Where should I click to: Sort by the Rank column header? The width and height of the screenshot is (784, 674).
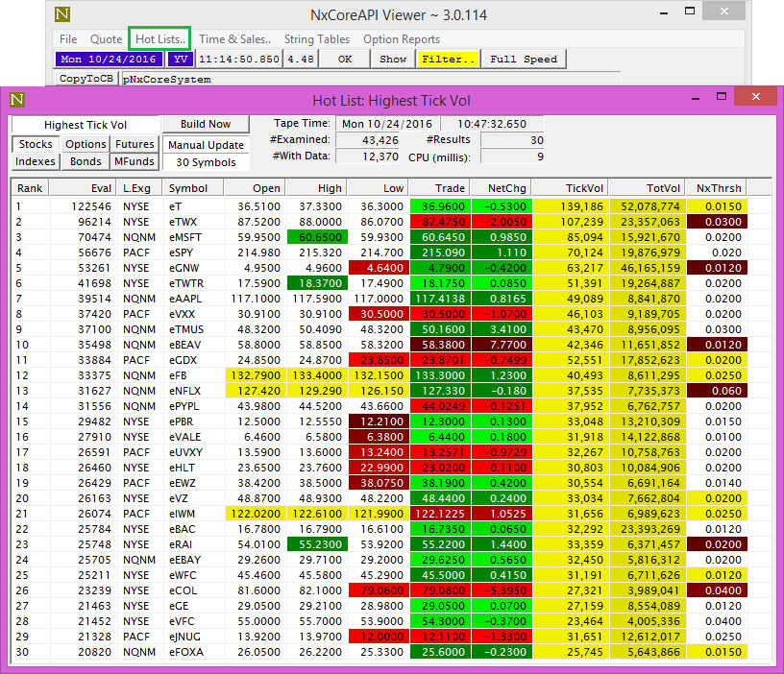point(30,188)
